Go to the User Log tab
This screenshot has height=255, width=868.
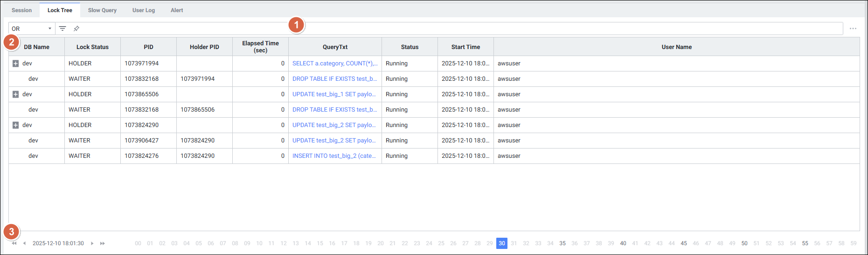tap(143, 10)
